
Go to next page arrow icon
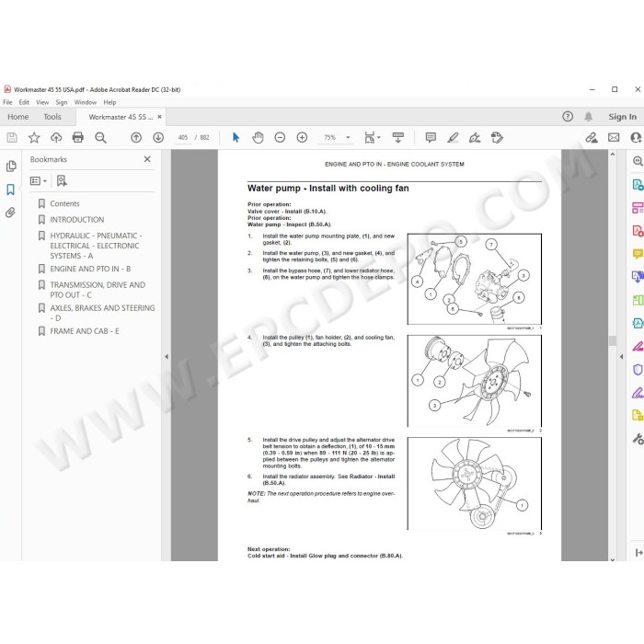click(158, 138)
